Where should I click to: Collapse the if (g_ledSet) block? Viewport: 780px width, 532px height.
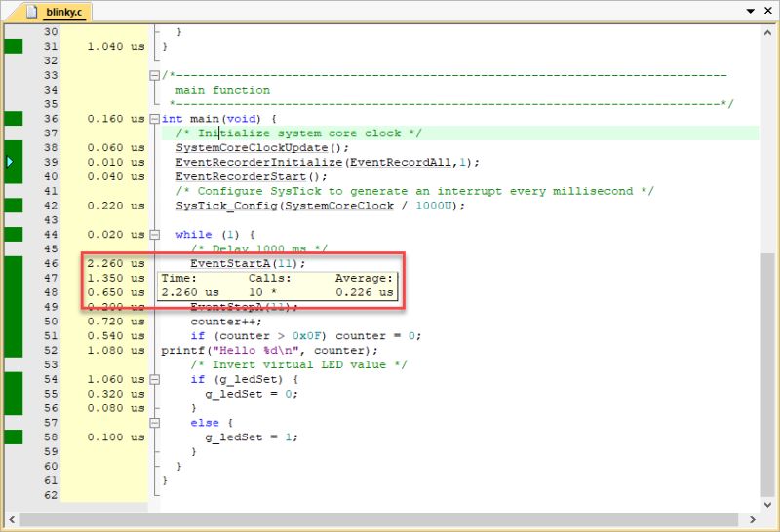(155, 379)
